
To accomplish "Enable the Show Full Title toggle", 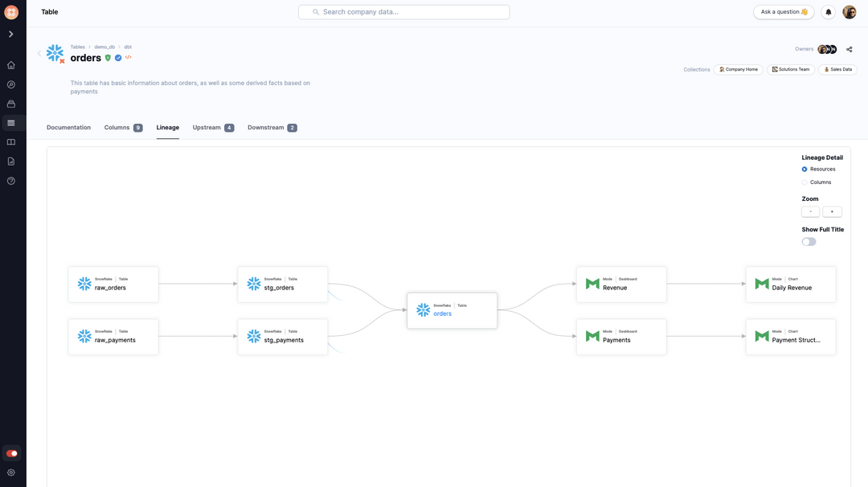I will point(808,240).
